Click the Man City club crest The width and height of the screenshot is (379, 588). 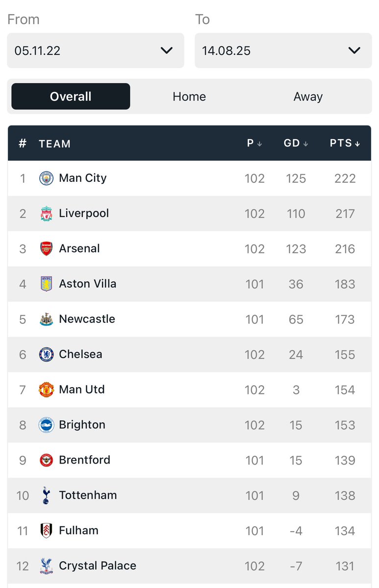(x=46, y=178)
